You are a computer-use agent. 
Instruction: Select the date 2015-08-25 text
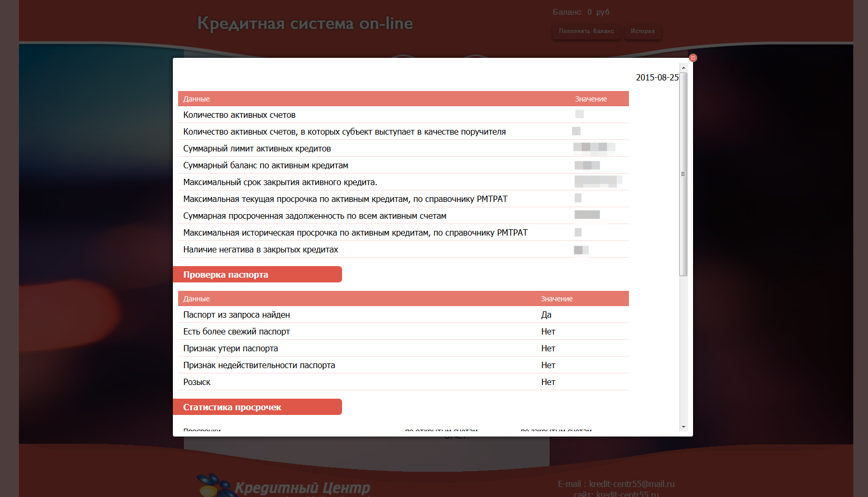[x=657, y=77]
